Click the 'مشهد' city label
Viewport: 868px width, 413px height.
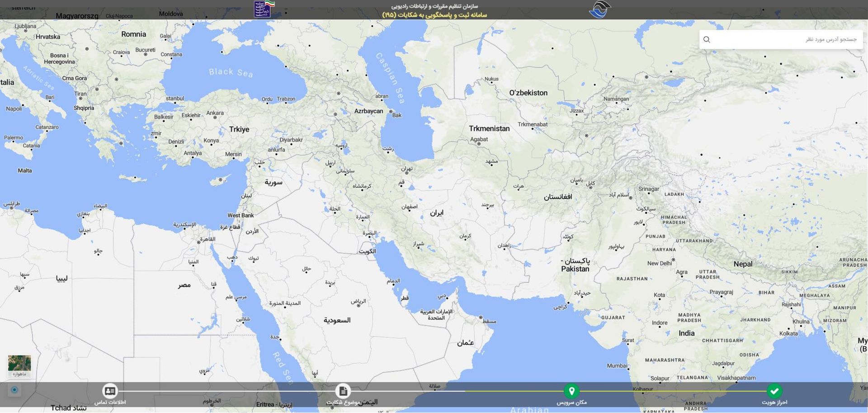pyautogui.click(x=492, y=161)
